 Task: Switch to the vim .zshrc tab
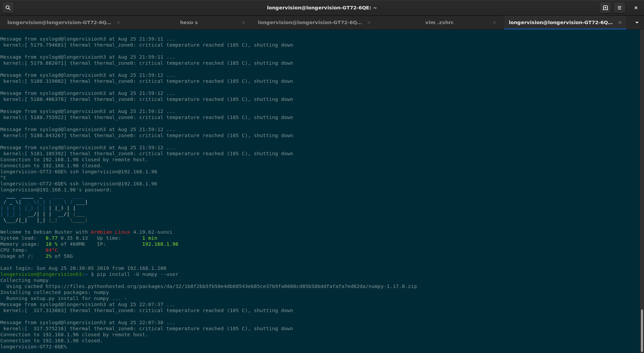(x=439, y=22)
